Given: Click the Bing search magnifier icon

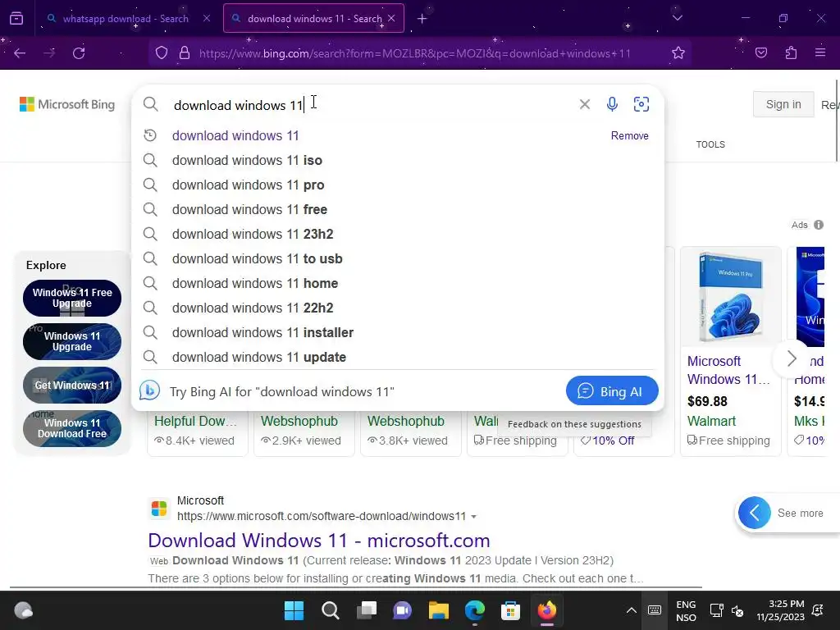Looking at the screenshot, I should point(151,104).
